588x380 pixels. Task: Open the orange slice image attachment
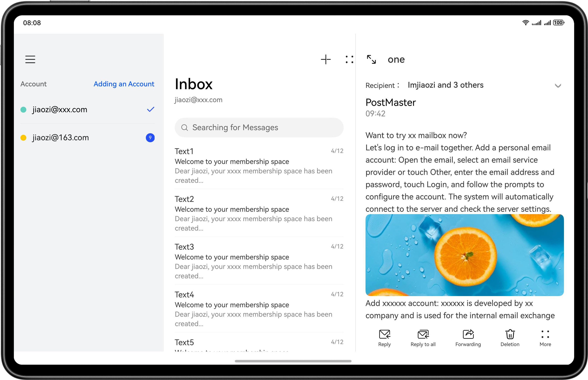[465, 255]
